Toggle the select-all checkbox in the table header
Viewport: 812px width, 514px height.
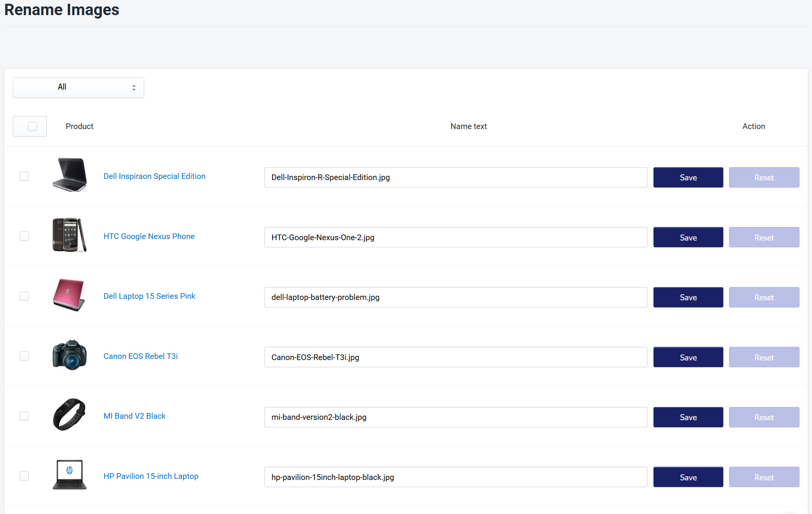coord(33,126)
